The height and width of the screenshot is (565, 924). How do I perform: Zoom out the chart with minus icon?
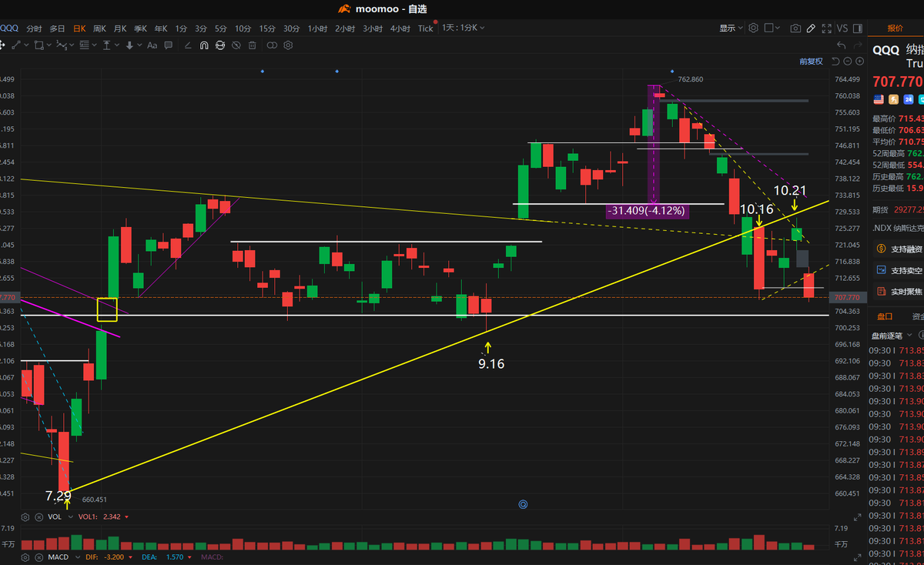pos(848,61)
